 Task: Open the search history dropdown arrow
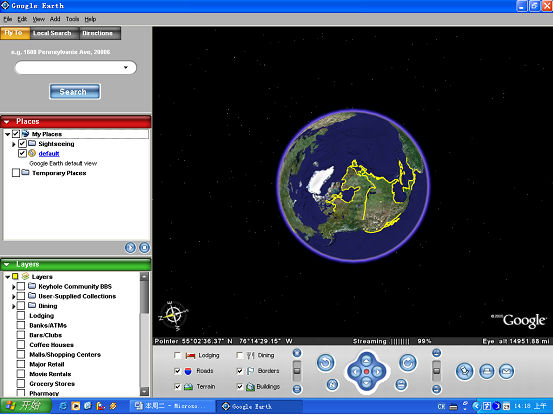[x=126, y=67]
